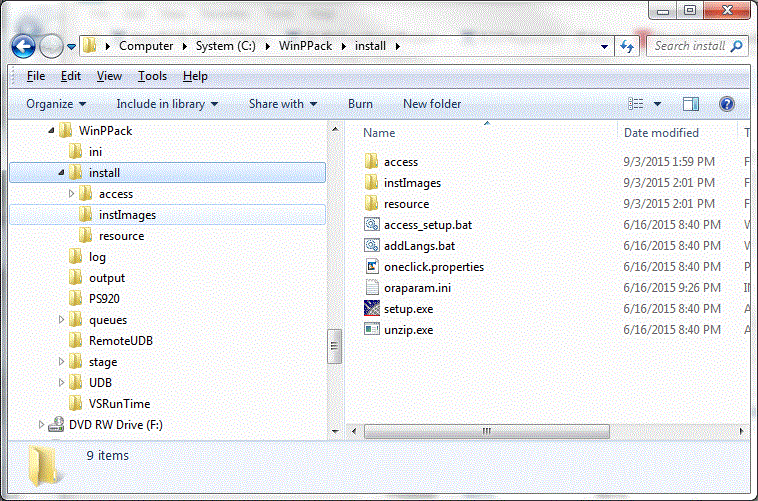This screenshot has height=501, width=758.
Task: Refresh the install folder view
Action: [627, 46]
